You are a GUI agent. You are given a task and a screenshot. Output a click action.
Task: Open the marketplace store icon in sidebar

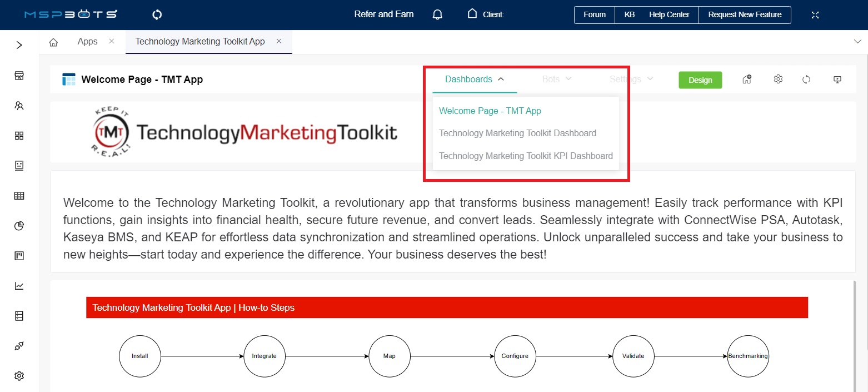click(x=19, y=76)
